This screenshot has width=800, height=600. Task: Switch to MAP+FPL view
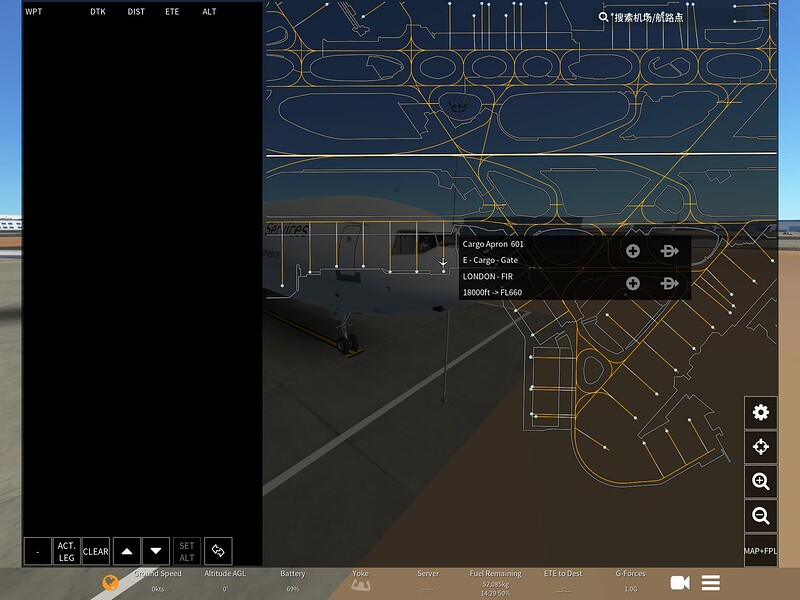pos(761,551)
